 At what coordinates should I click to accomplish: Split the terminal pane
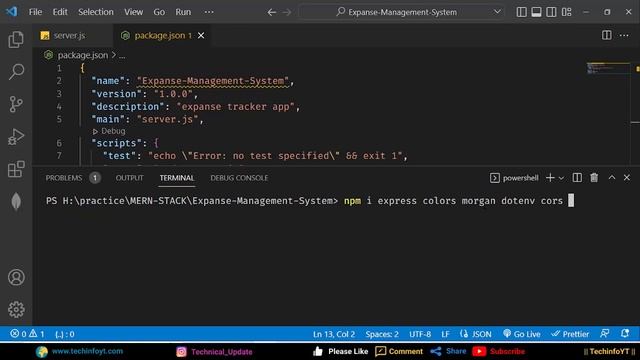577,178
